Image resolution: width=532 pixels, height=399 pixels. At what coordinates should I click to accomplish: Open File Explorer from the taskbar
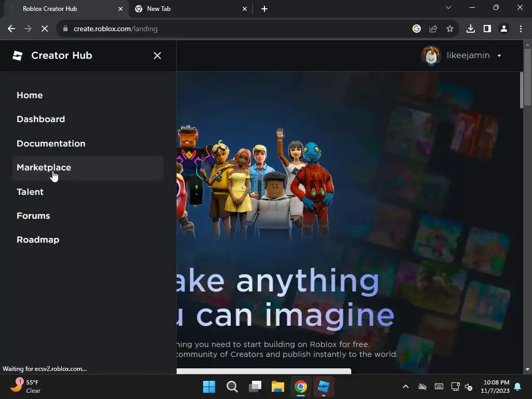tap(277, 387)
